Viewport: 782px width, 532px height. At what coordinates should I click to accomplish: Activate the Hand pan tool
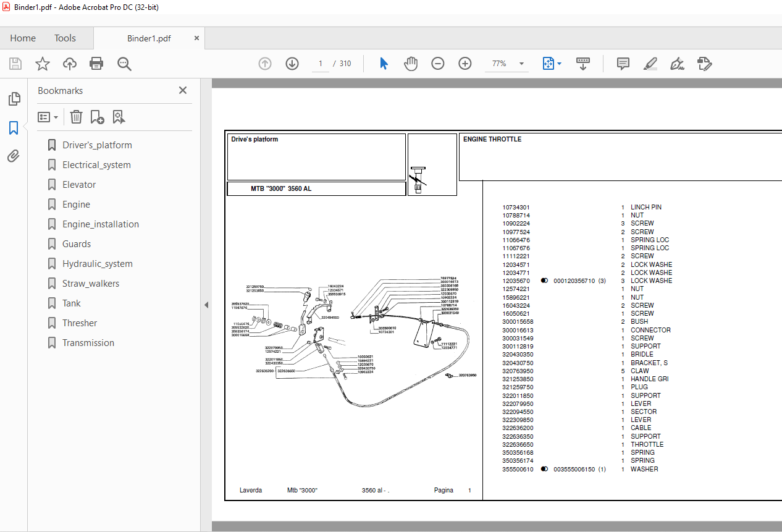pyautogui.click(x=411, y=64)
